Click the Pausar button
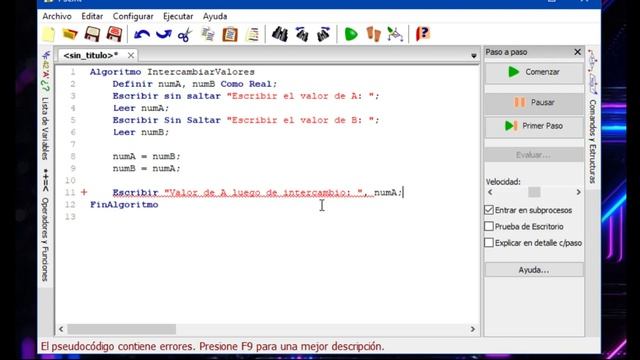This screenshot has height=360, width=640. tap(534, 102)
